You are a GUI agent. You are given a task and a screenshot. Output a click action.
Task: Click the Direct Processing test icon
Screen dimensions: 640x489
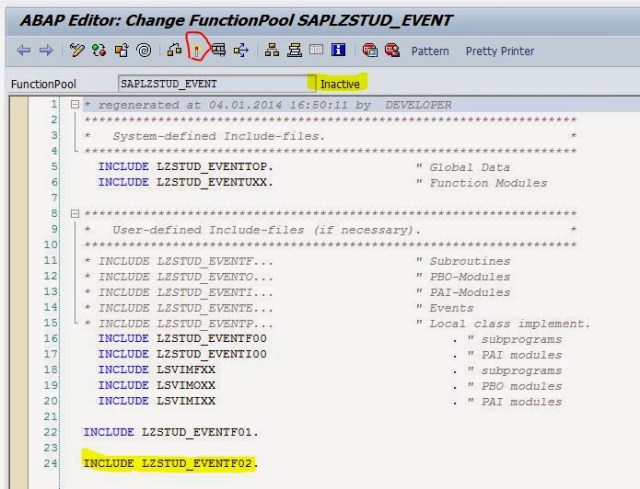(219, 50)
